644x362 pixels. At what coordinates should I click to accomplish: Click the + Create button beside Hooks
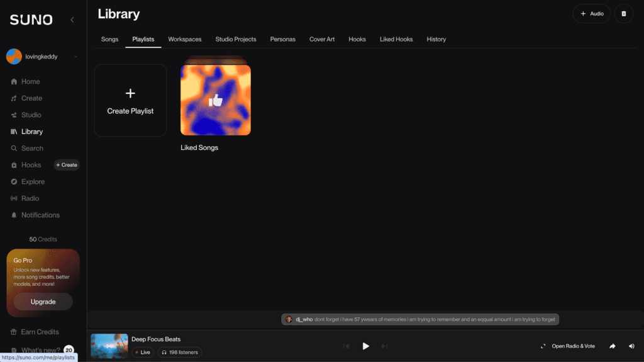[67, 165]
